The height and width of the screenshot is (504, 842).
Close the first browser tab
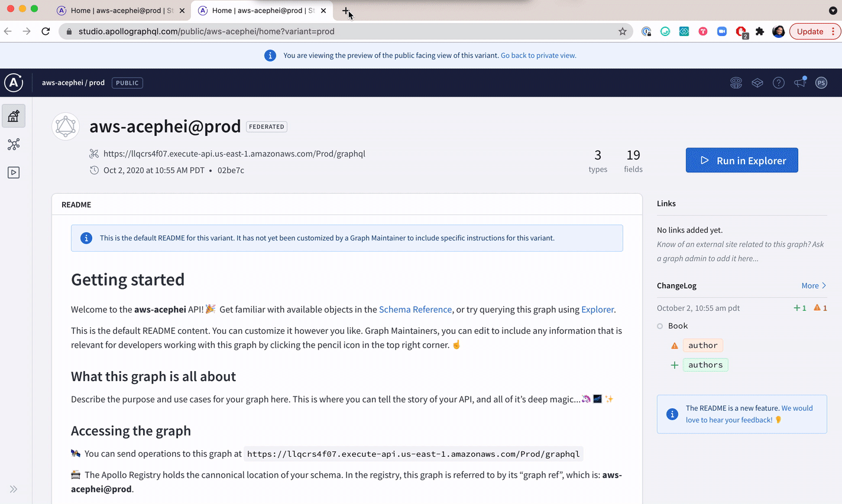(x=182, y=11)
